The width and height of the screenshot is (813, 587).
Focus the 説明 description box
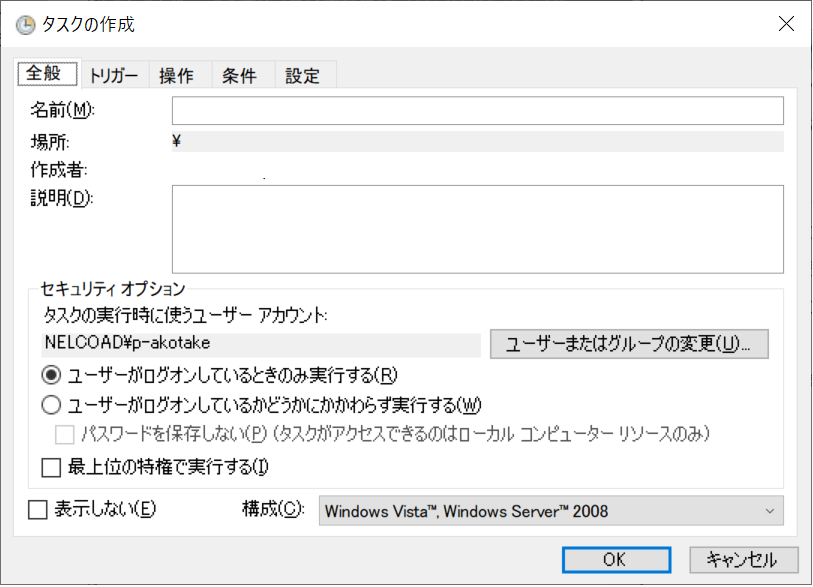(478, 229)
